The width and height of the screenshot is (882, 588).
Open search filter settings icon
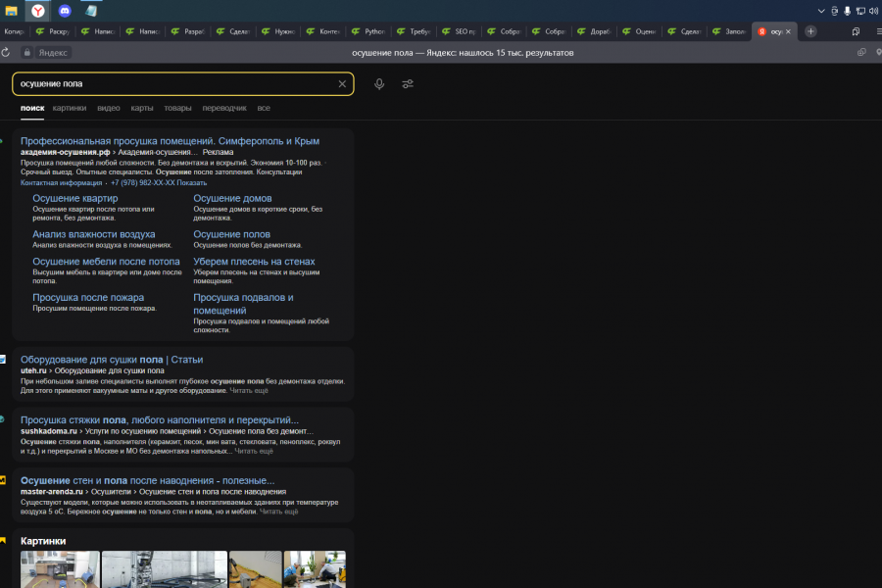pyautogui.click(x=408, y=84)
